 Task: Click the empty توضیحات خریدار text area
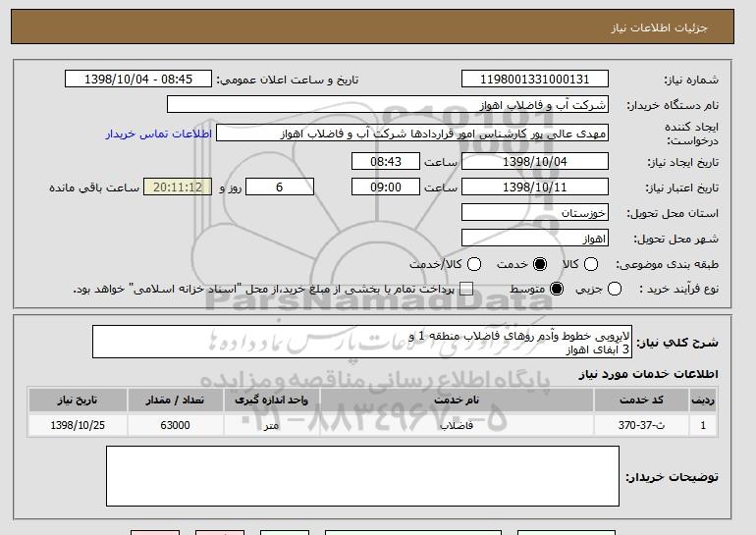[x=362, y=476]
